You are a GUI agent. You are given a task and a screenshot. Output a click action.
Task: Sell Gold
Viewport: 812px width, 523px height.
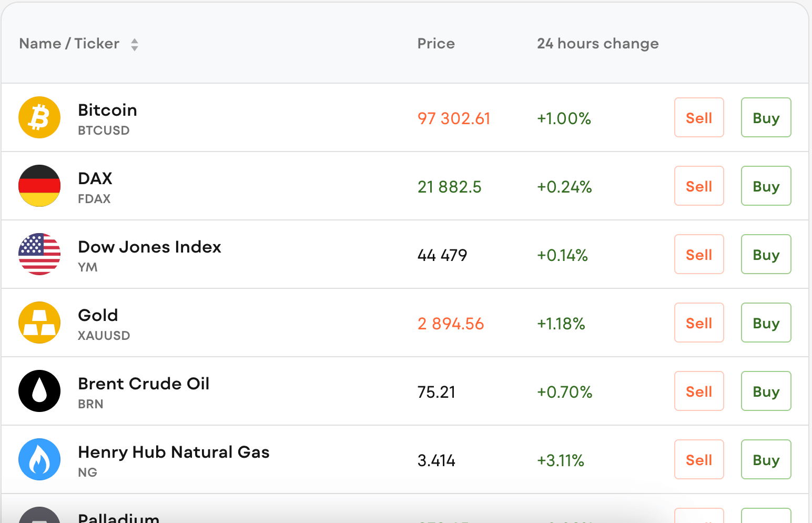(699, 323)
